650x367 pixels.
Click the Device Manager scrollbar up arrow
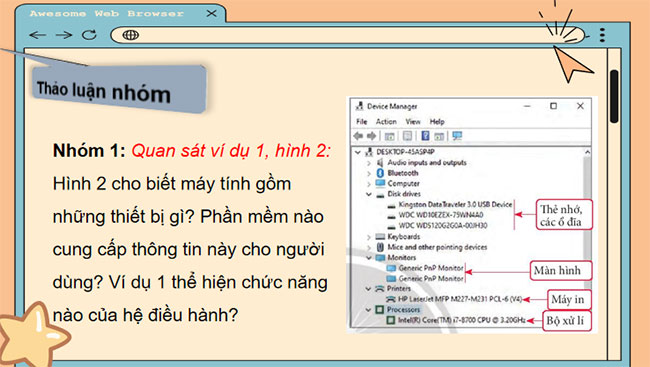587,152
